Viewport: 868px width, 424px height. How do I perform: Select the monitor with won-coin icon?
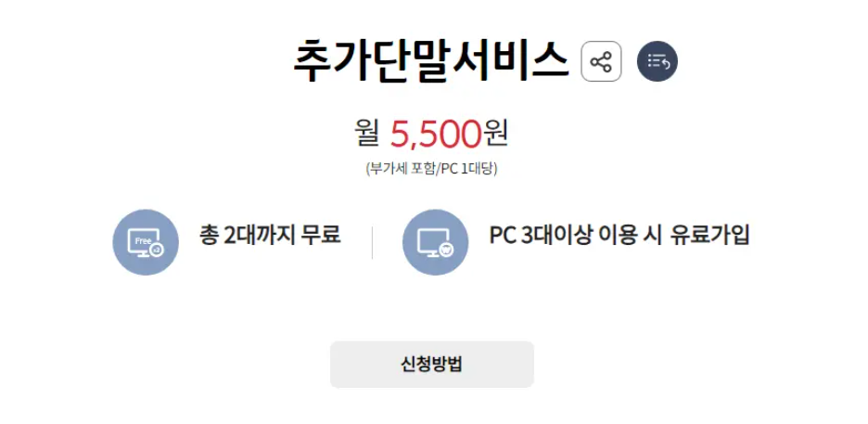(435, 242)
